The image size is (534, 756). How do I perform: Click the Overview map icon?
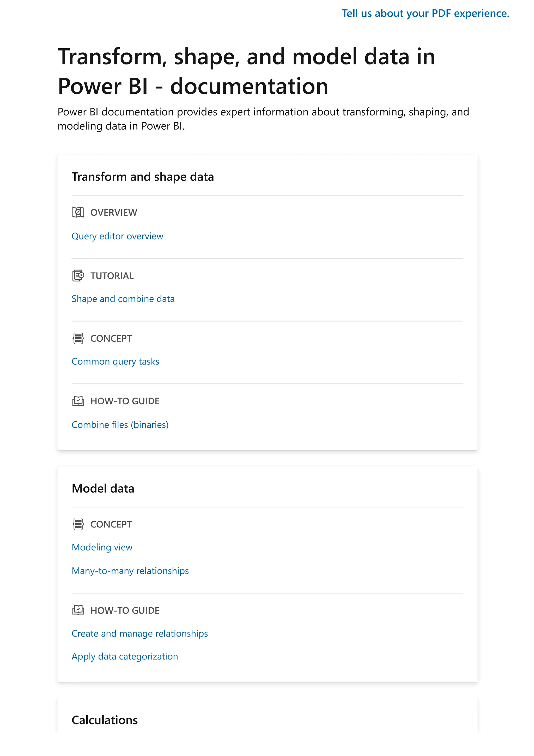(78, 212)
